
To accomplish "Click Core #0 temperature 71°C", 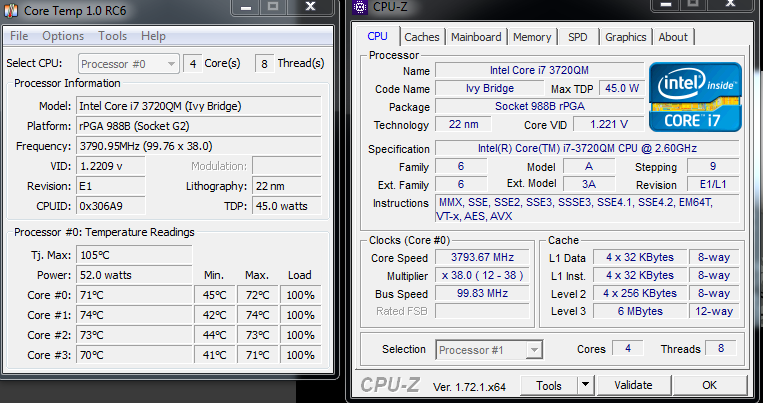I will point(134,295).
